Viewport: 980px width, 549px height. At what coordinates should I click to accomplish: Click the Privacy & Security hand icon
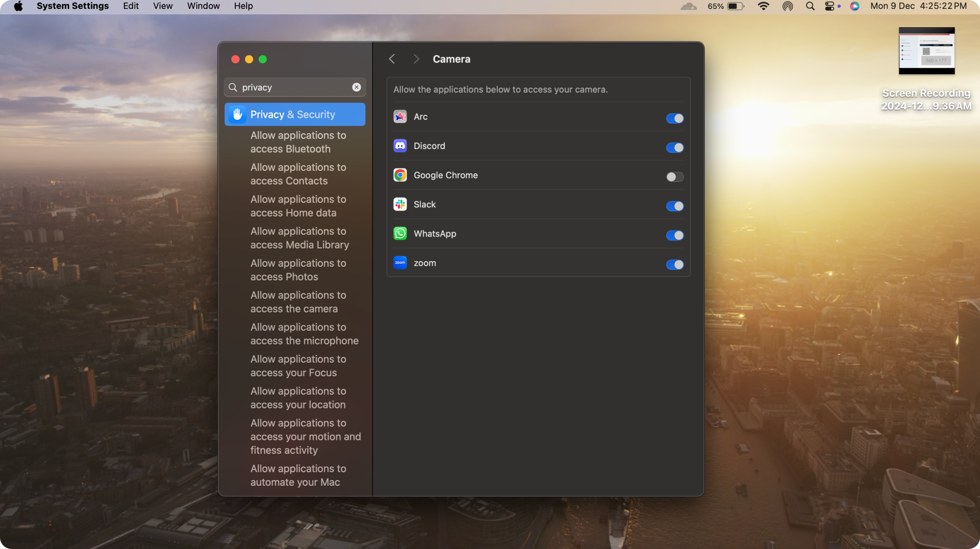[x=237, y=114]
